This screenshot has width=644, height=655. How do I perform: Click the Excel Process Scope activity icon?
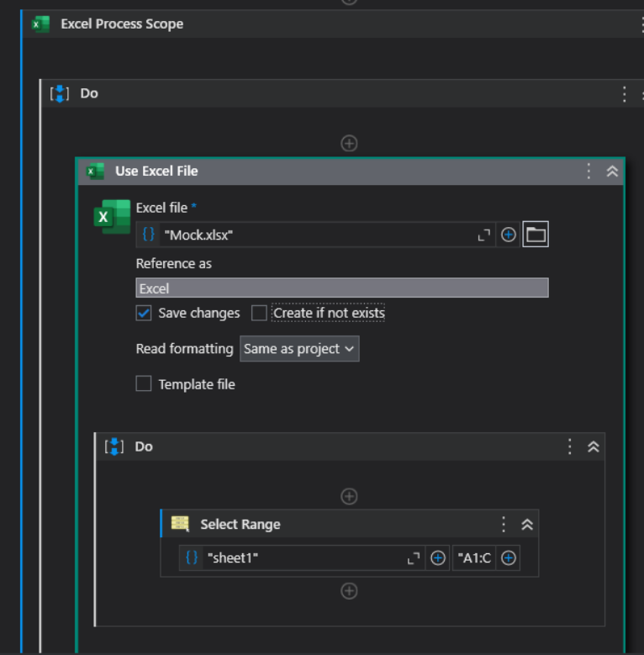[x=40, y=24]
